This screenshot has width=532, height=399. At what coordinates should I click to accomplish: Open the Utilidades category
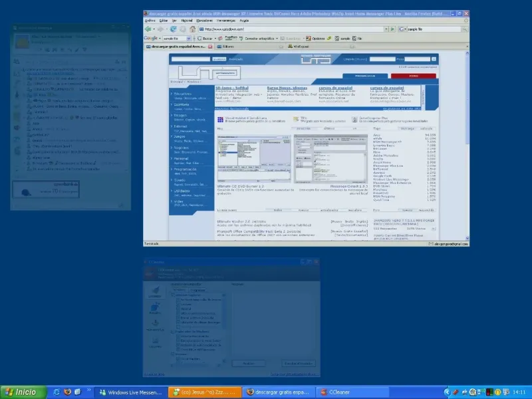coord(182,191)
